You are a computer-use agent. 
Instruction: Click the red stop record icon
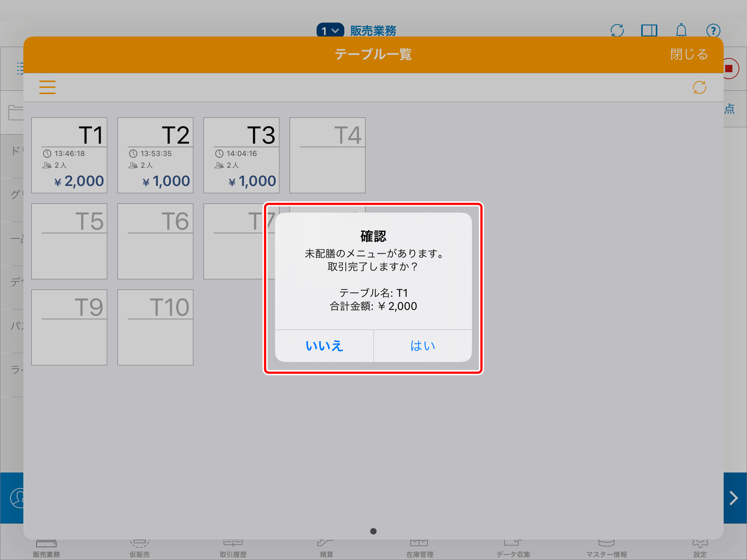coord(729,69)
